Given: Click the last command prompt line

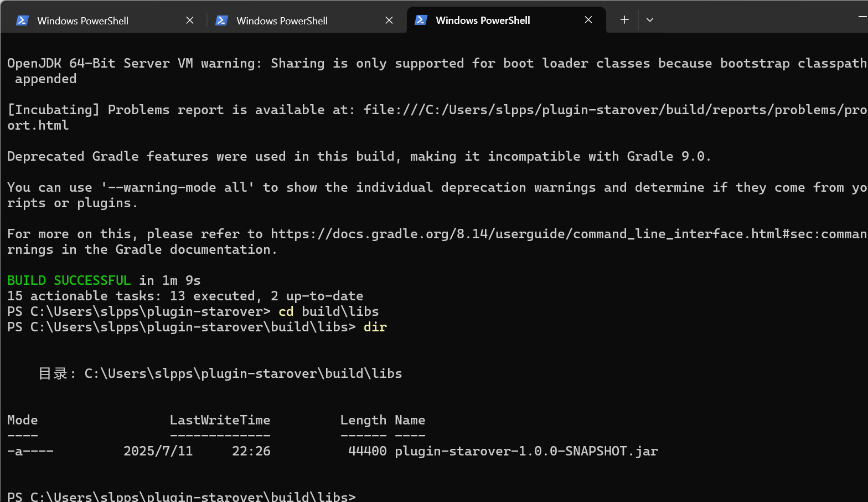Looking at the screenshot, I should point(182,496).
